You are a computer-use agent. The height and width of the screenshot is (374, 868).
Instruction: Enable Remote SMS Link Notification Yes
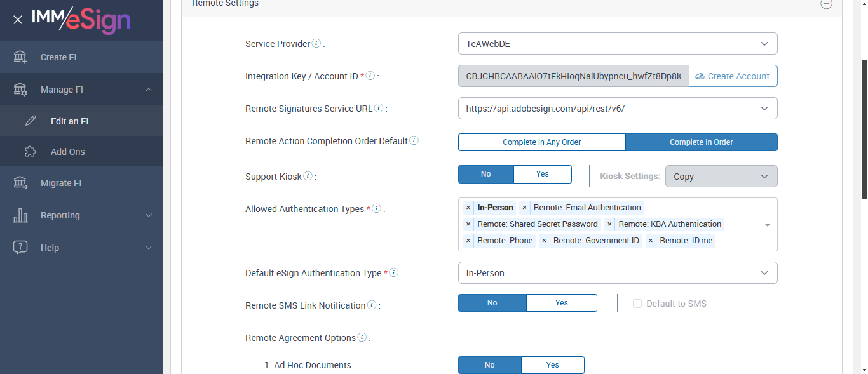(561, 303)
